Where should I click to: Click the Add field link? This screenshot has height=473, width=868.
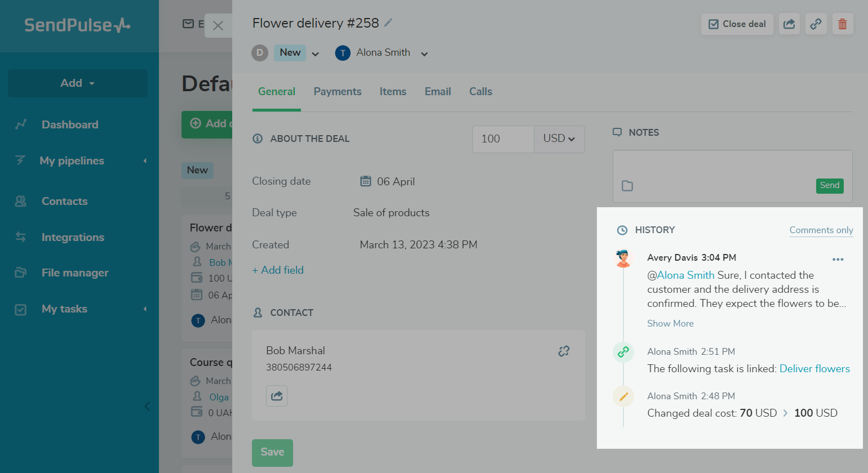click(278, 270)
